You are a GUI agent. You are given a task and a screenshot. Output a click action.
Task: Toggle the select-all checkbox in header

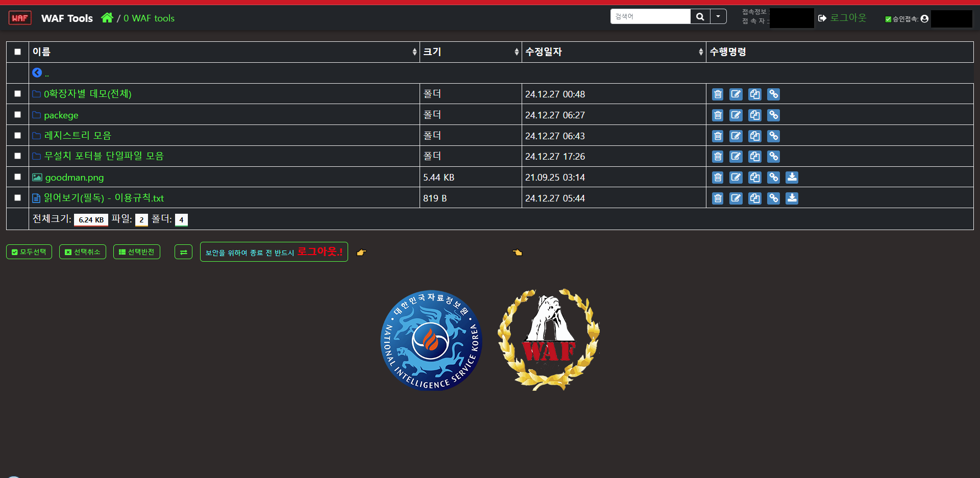tap(17, 52)
